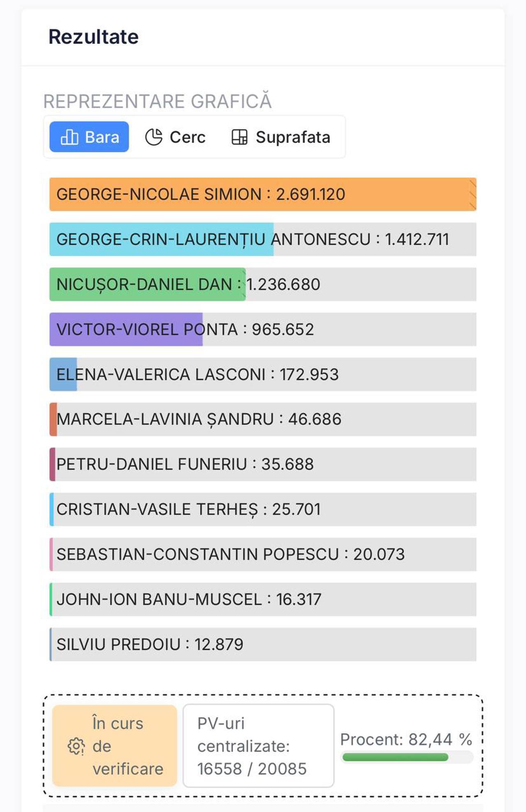The width and height of the screenshot is (526, 812).
Task: Click the PV-uri centralizate counter box
Action: (258, 746)
